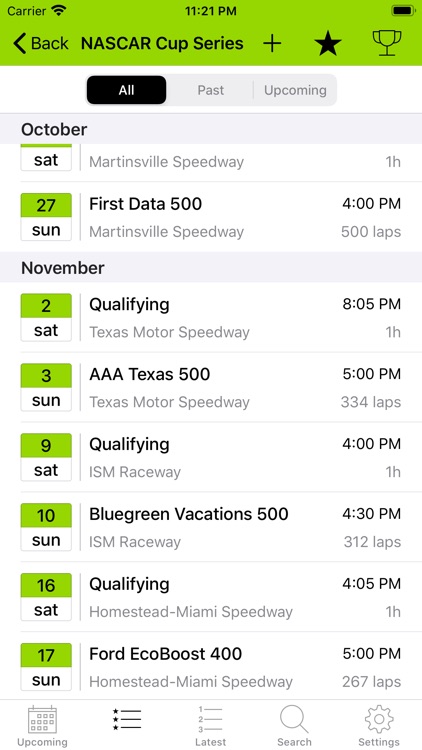Viewport: 422px width, 750px height.
Task: Go back using the Back chevron
Action: 40,44
